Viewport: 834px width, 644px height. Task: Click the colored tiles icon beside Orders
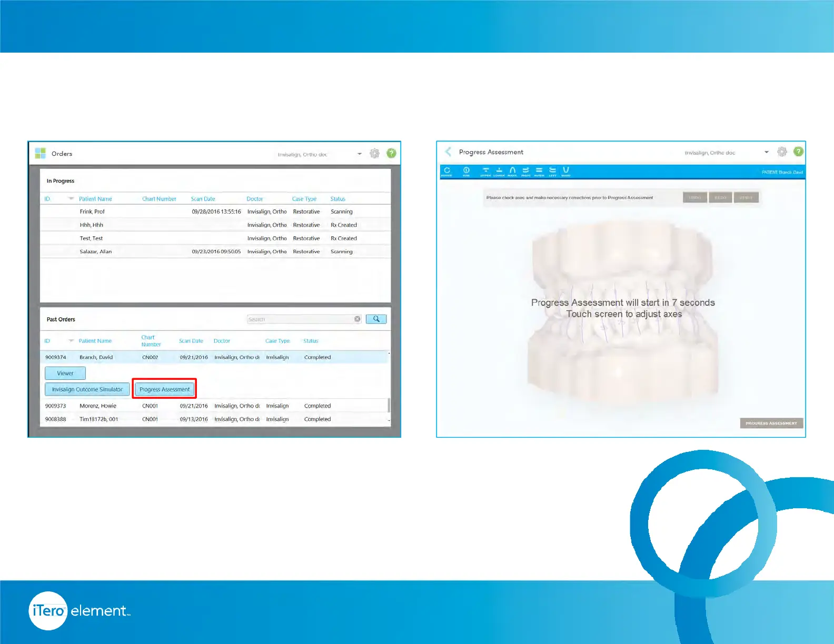[x=40, y=153]
